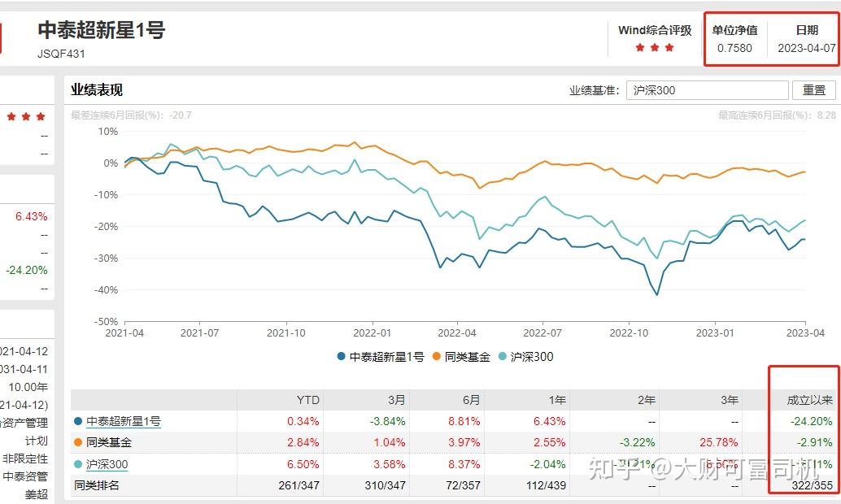Screen dimensions: 841x504
Task: Click the Wind综合评级 three-star rating icon
Action: [656, 47]
